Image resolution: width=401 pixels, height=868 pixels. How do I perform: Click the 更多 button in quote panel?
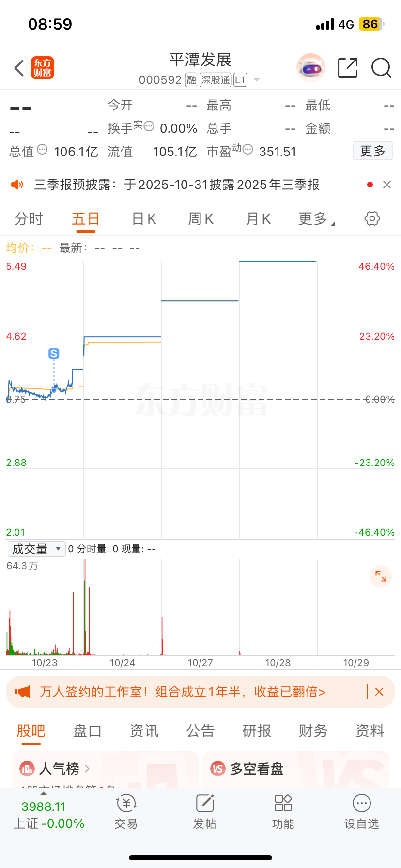[x=372, y=151]
